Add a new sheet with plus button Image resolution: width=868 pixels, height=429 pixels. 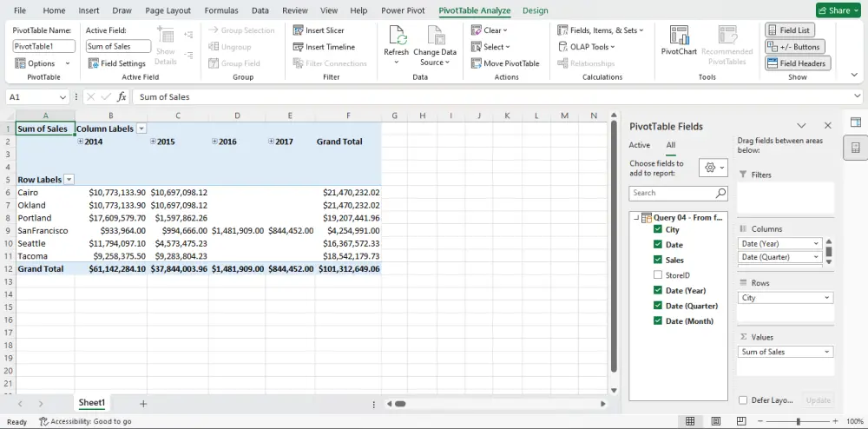(x=143, y=404)
